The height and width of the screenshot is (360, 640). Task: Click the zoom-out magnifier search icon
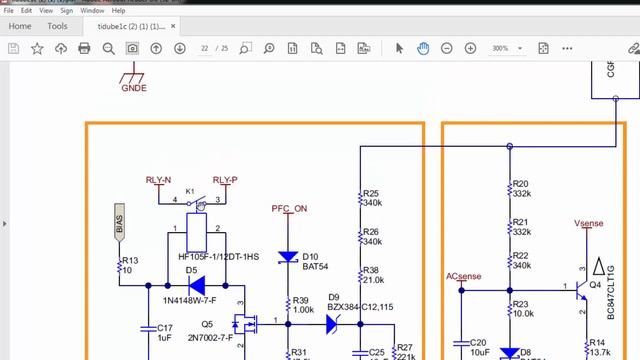(109, 49)
